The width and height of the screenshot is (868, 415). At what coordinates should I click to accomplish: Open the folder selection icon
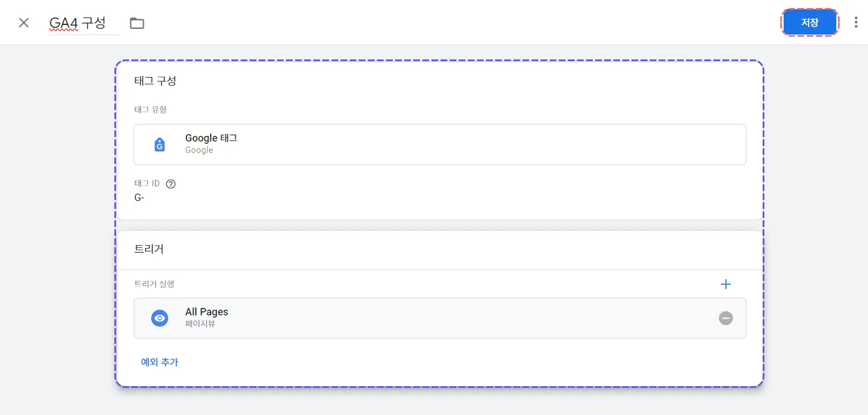(137, 23)
